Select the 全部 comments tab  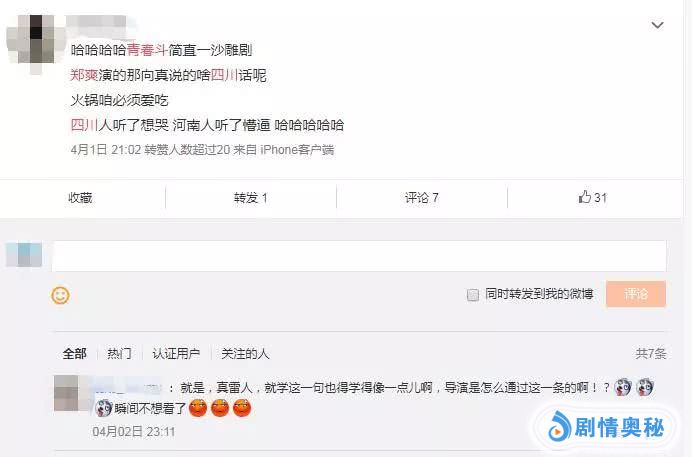tap(75, 353)
